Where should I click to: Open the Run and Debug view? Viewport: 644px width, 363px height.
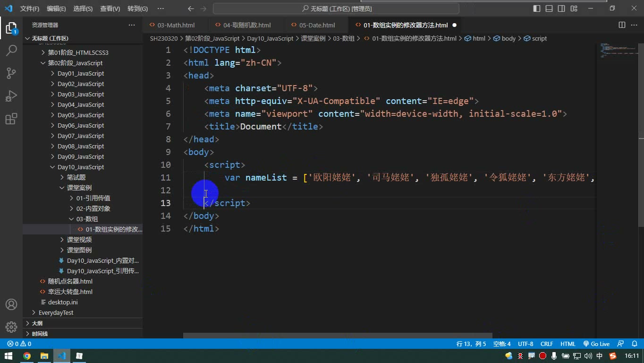coord(11,96)
